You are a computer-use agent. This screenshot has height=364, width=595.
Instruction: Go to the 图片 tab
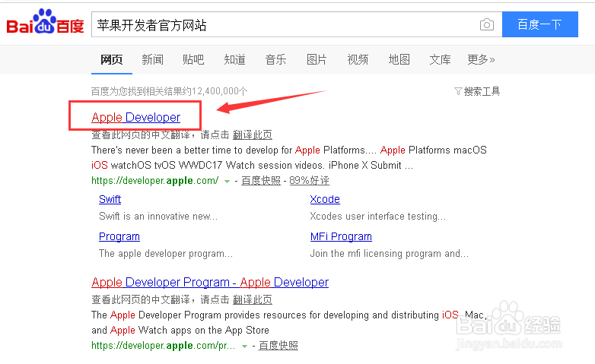point(317,59)
